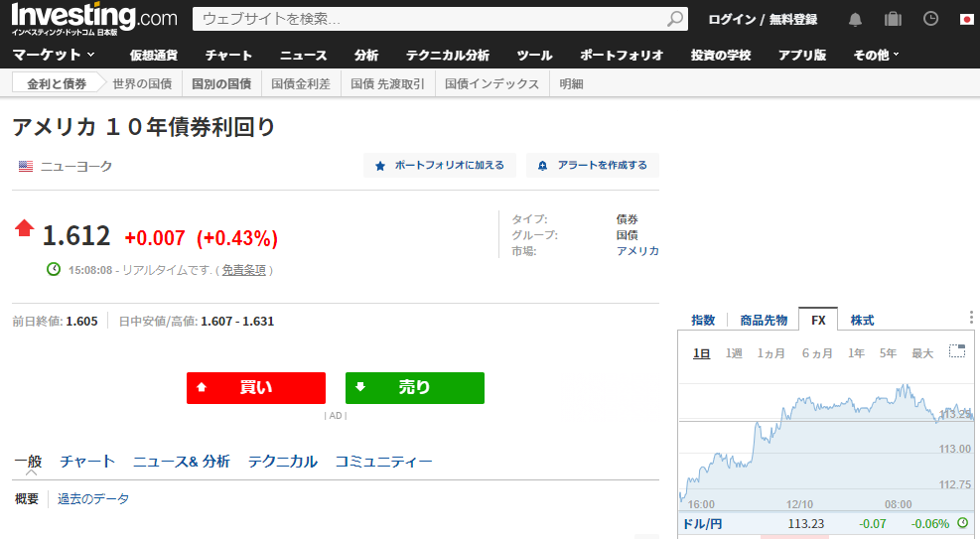Click the US flag next to ニューヨーク
The height and width of the screenshot is (539, 980).
click(x=26, y=166)
